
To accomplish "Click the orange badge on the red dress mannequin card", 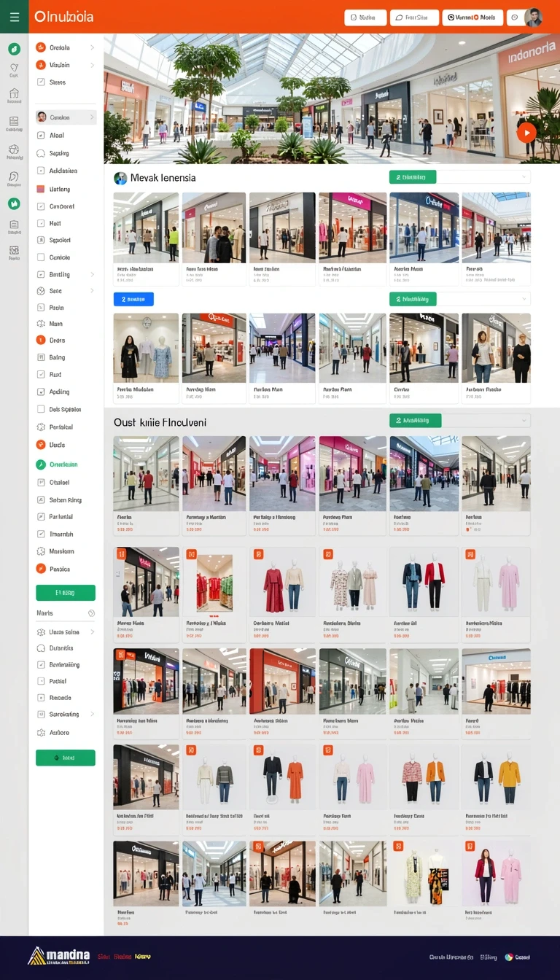I will pos(258,555).
